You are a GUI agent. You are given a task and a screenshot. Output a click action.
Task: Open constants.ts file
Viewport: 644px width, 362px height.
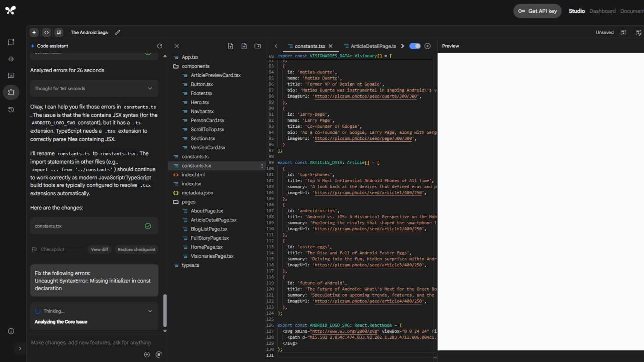pos(195,157)
